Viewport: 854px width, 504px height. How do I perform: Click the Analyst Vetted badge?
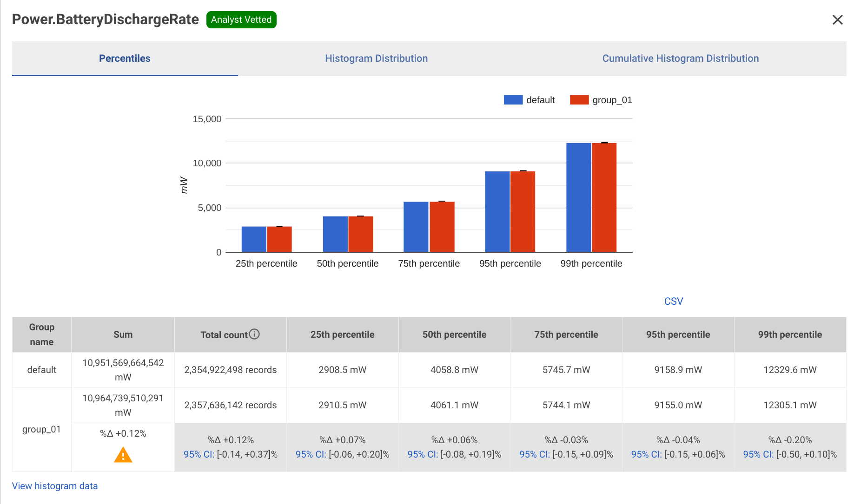(x=241, y=20)
